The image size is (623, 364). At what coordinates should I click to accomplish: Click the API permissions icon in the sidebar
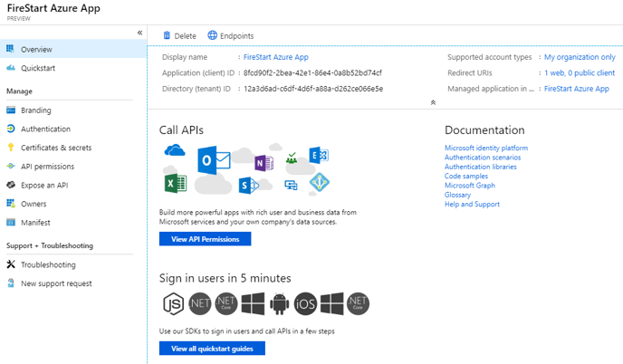pyautogui.click(x=11, y=166)
